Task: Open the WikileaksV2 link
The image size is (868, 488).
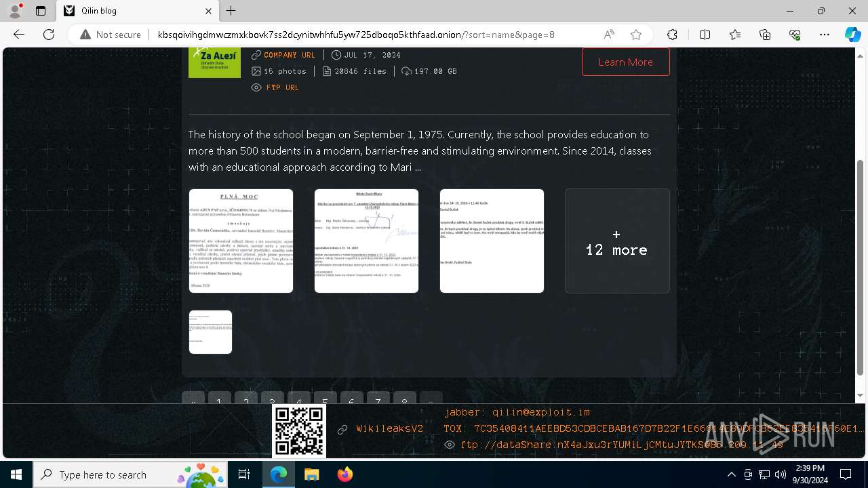Action: point(390,428)
